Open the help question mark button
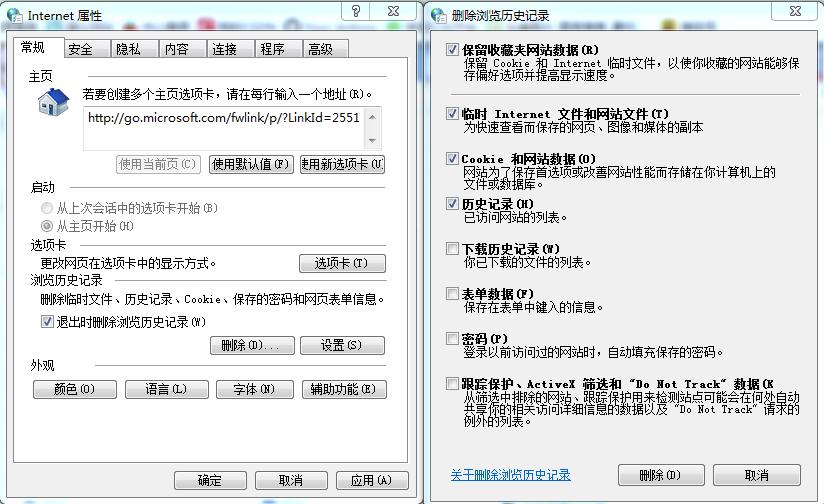The image size is (824, 504). 356,11
